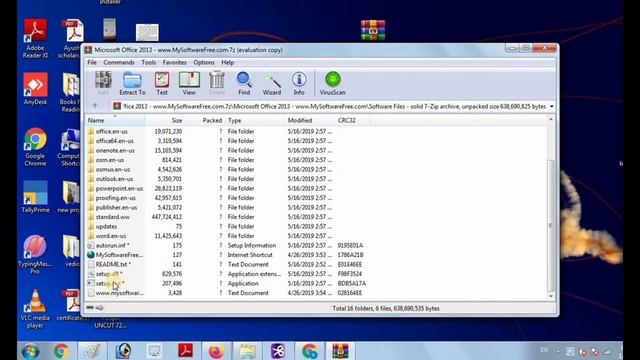This screenshot has height=360, width=640.
Task: Show archive Info
Action: point(299,84)
